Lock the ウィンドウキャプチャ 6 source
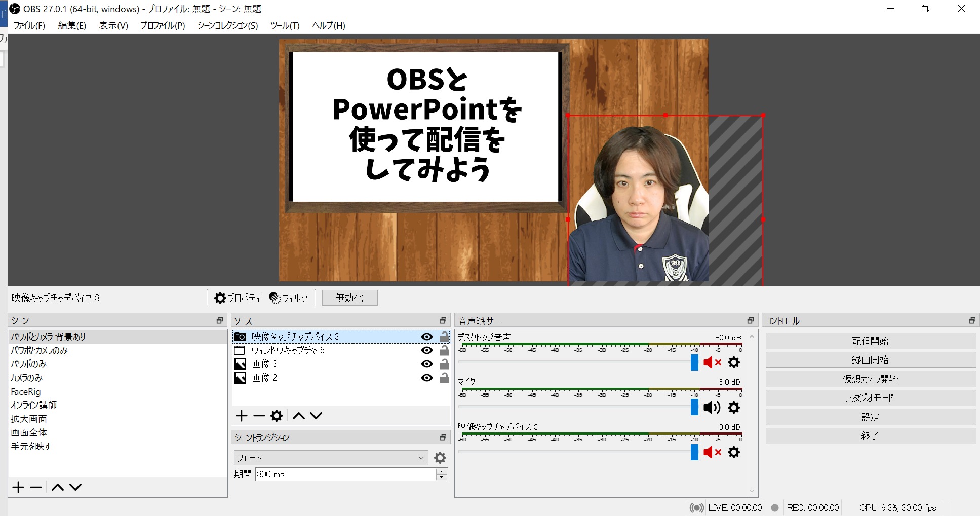 click(445, 350)
